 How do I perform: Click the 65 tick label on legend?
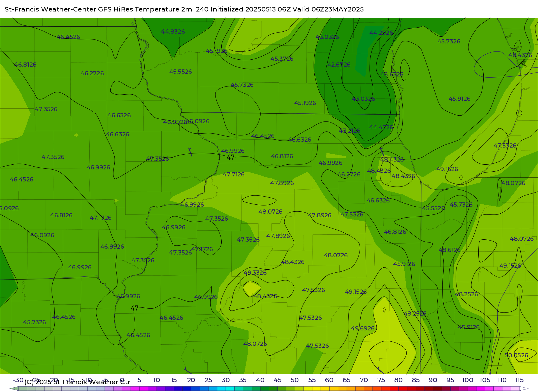point(347,380)
